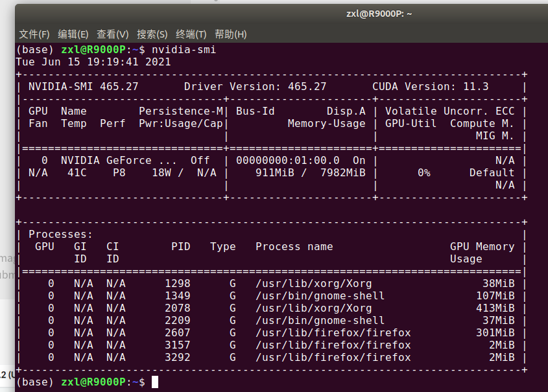Image resolution: width=548 pixels, height=392 pixels.
Task: Click the 301MiB memory usage value
Action: click(x=495, y=332)
